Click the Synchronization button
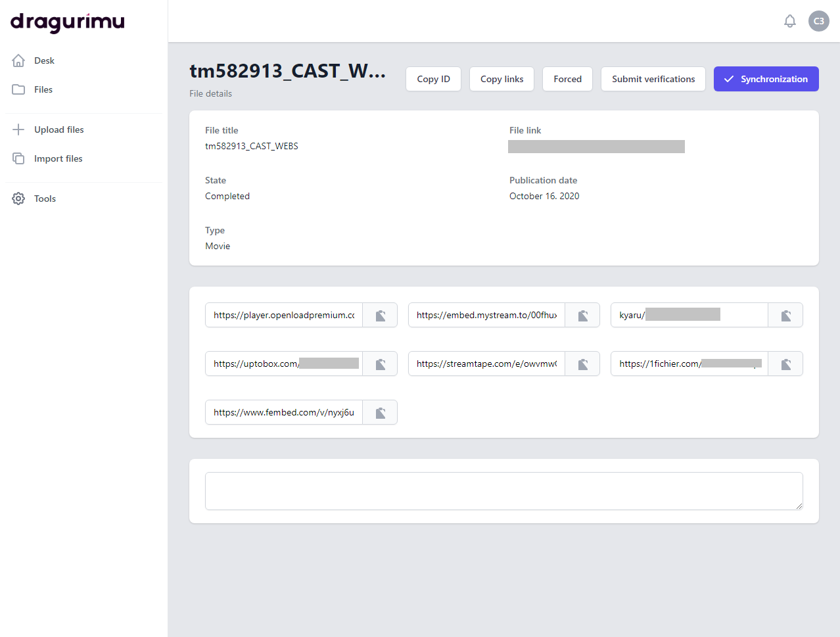The height and width of the screenshot is (637, 840). [766, 79]
